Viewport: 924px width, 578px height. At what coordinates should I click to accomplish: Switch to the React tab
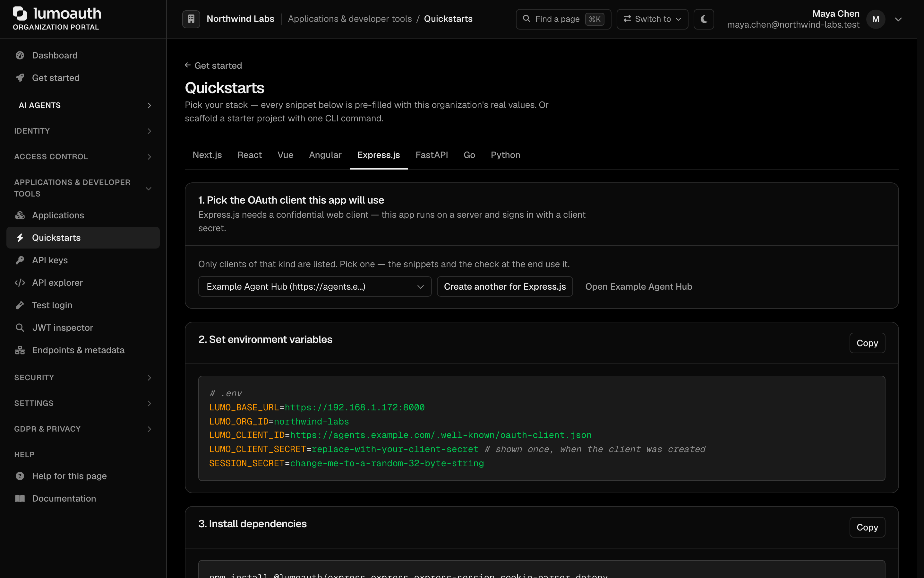click(249, 155)
